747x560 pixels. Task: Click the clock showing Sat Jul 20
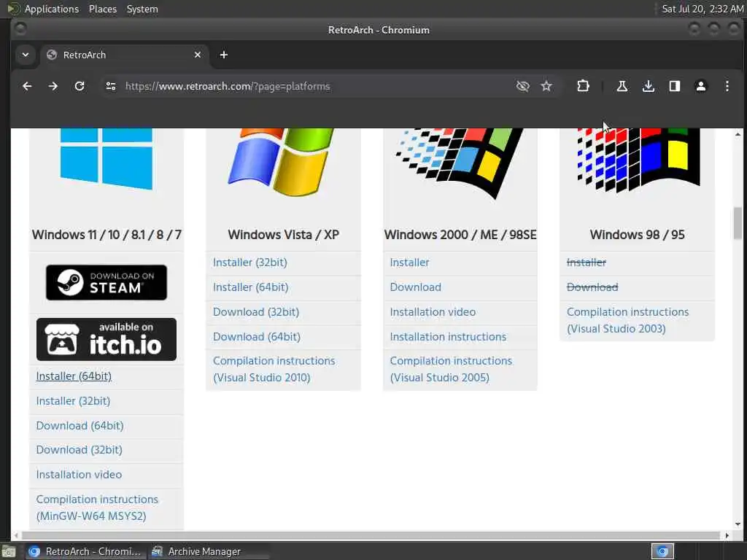pos(703,9)
